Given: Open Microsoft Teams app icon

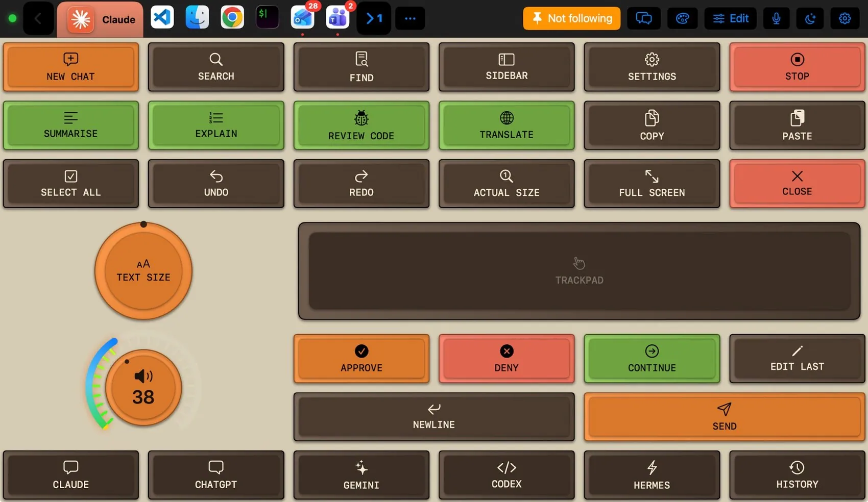Looking at the screenshot, I should [337, 18].
